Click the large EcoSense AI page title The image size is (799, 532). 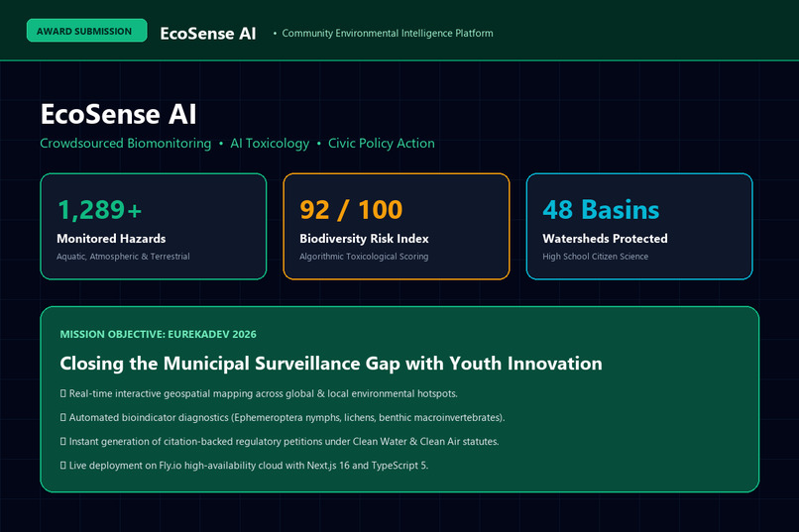point(118,114)
